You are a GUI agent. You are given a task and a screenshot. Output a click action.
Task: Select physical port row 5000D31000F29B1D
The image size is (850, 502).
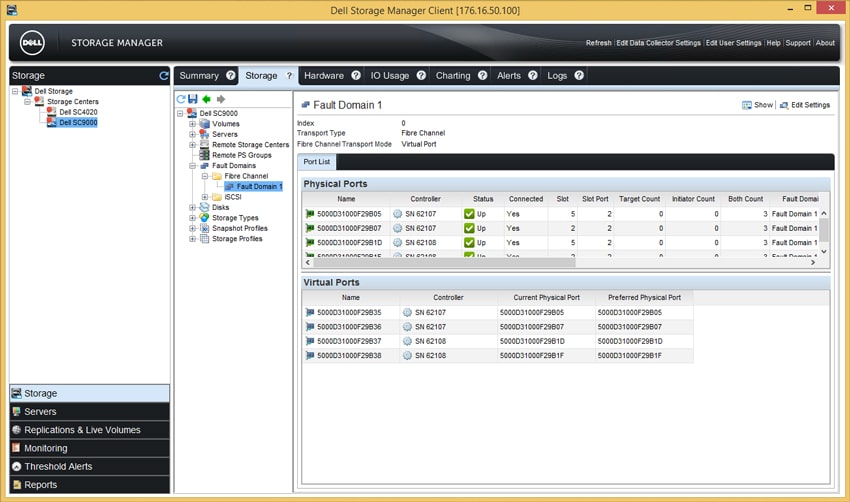[562, 243]
